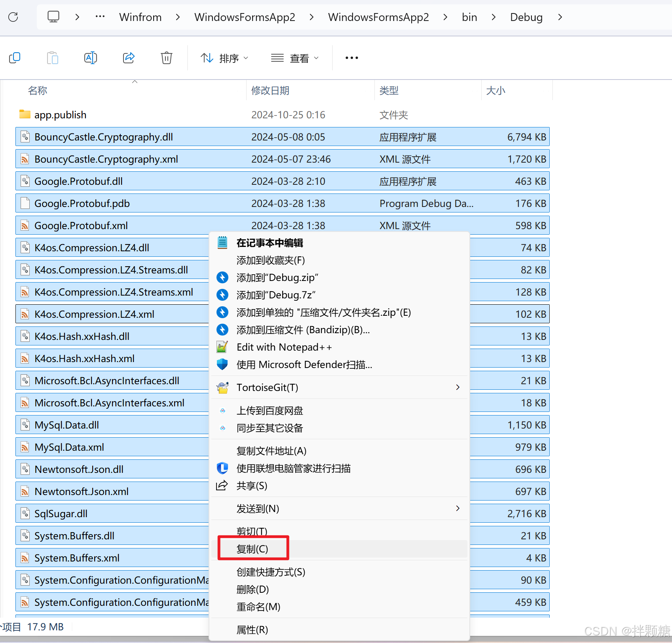Select 复制(C) from the context menu
The image size is (672, 643).
coord(252,549)
